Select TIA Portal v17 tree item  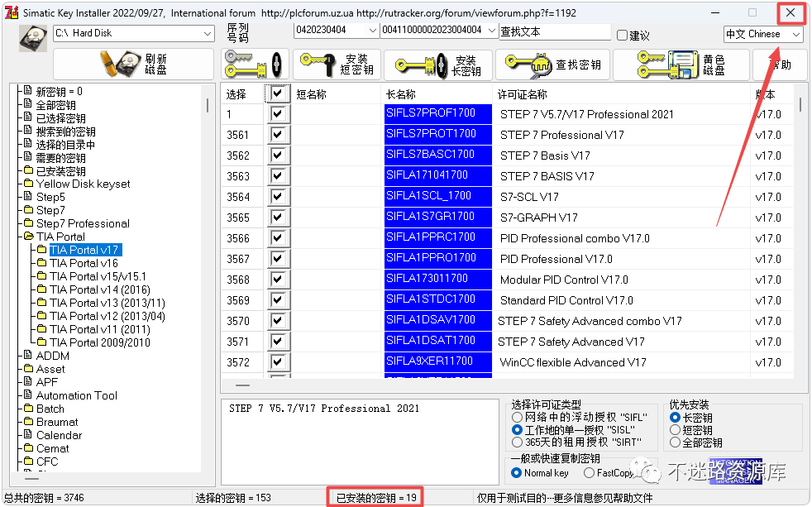84,250
